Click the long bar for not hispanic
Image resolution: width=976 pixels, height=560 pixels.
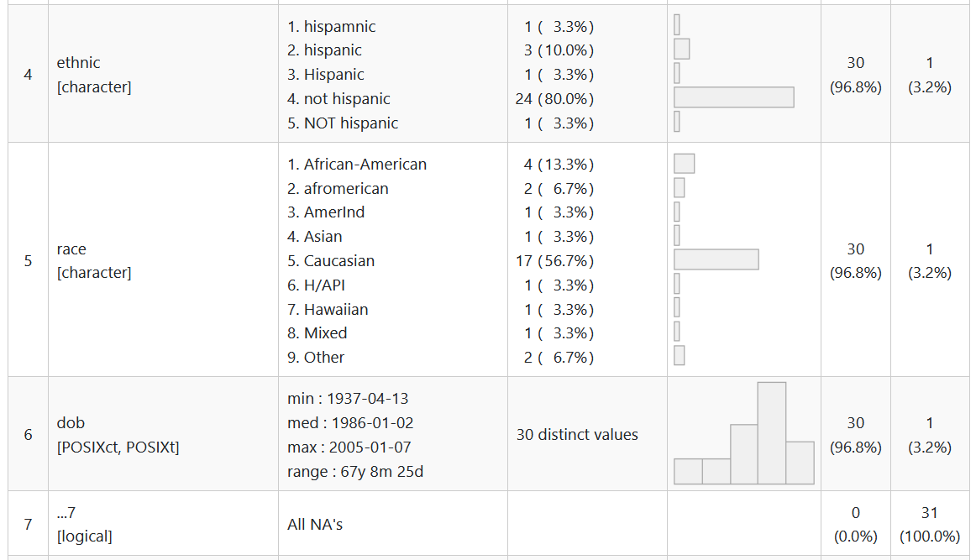[733, 97]
